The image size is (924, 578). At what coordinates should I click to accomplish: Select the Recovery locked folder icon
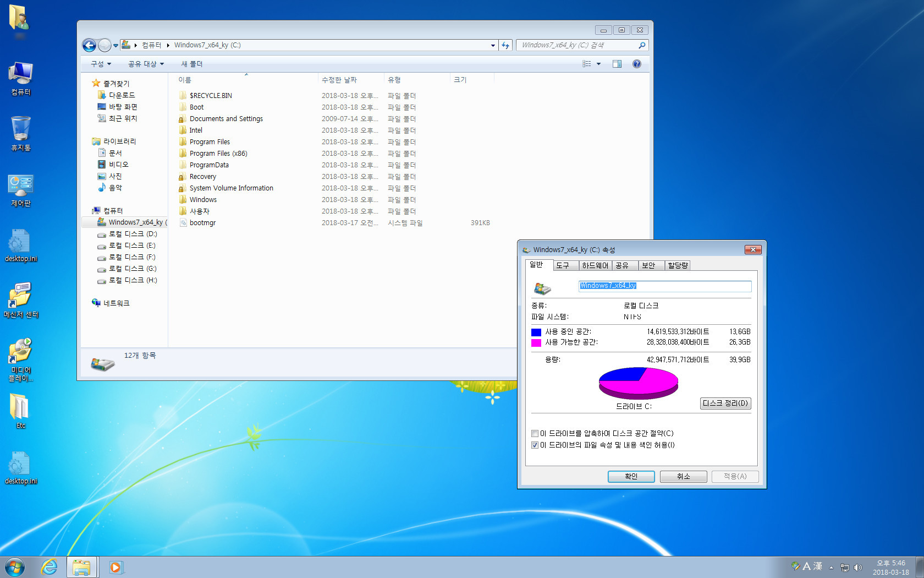tap(183, 176)
